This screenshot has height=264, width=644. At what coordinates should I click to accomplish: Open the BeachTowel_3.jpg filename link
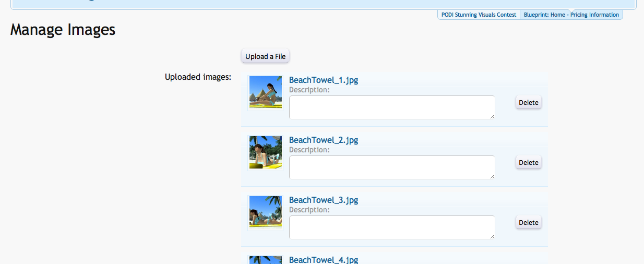tap(323, 200)
